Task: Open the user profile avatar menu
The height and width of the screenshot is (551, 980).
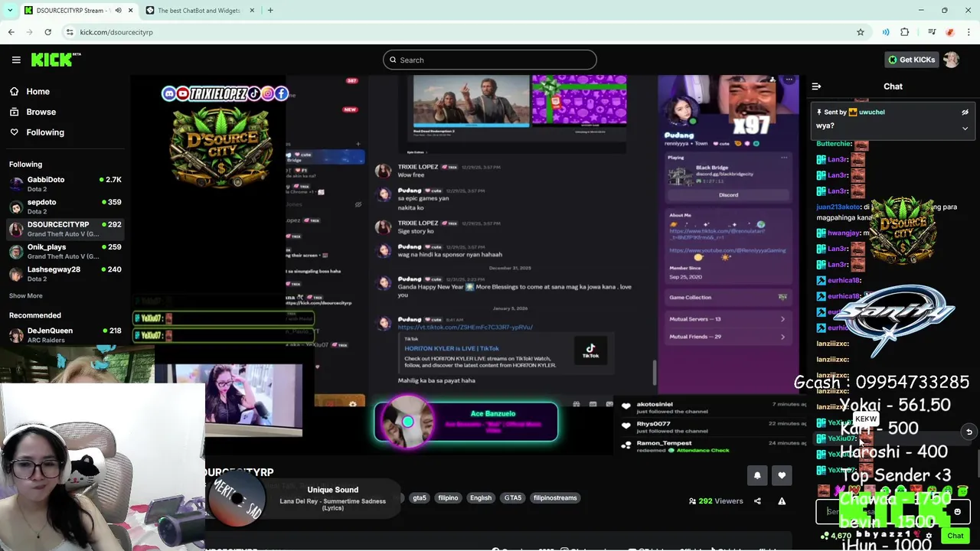Action: pyautogui.click(x=952, y=60)
